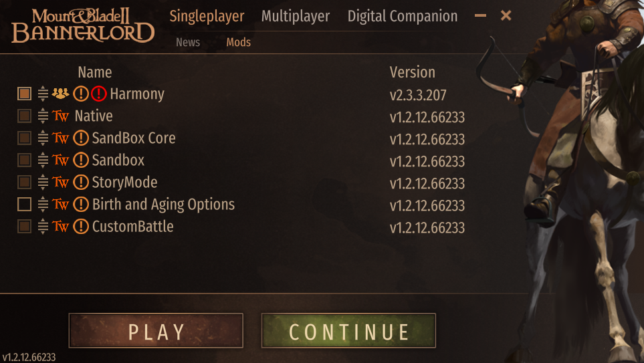Click the dependency warning icon next to StoryMode

[81, 182]
